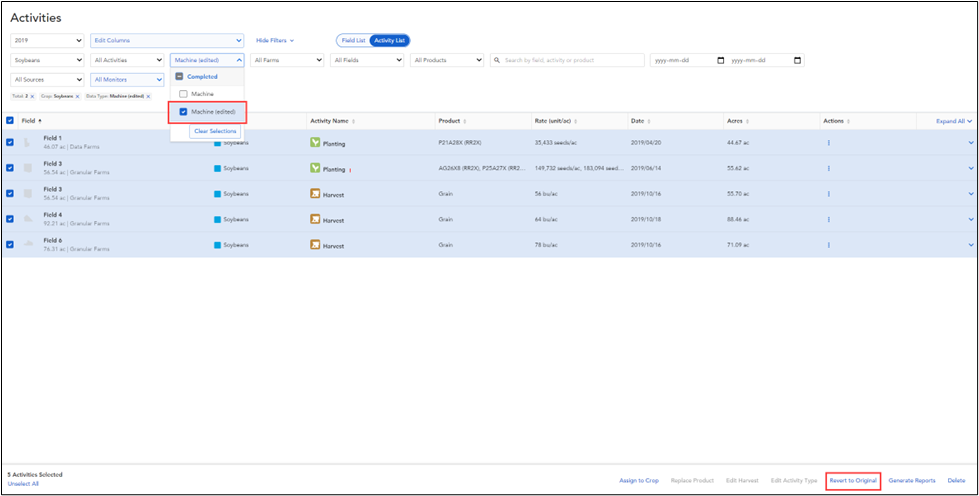Open the 2019 year dropdown
Image resolution: width=979 pixels, height=496 pixels.
[x=47, y=41]
